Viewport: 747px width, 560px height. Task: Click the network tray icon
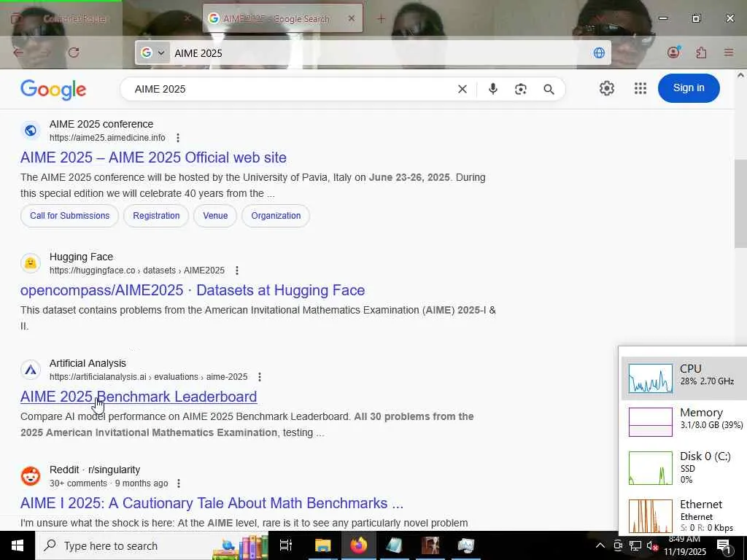(635, 545)
